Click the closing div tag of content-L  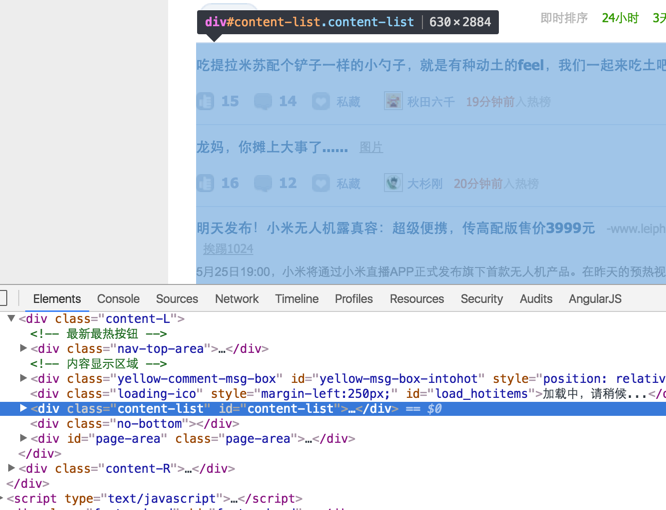40,454
